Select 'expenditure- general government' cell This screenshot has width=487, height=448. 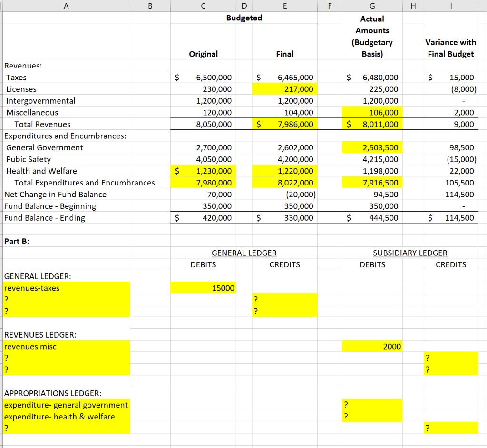pyautogui.click(x=66, y=405)
